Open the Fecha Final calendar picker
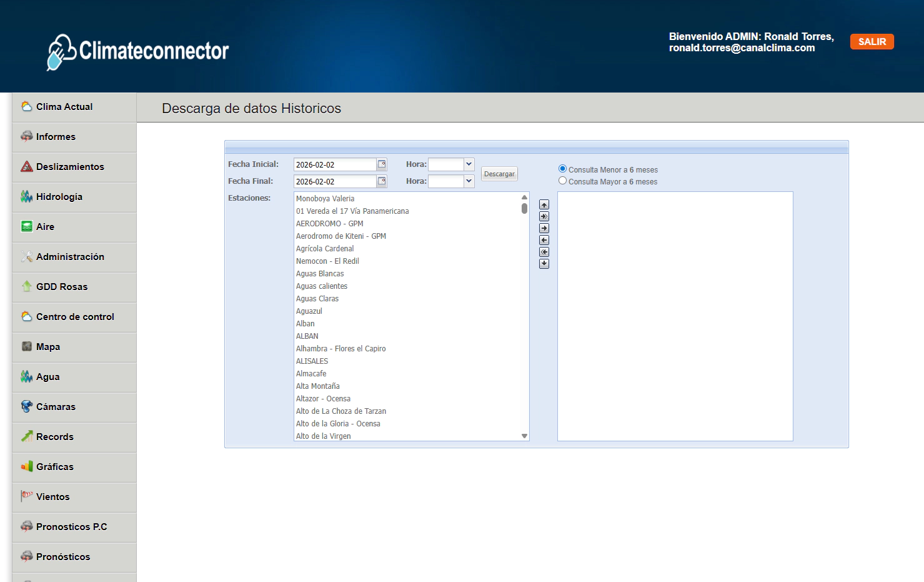This screenshot has width=924, height=582. click(382, 181)
